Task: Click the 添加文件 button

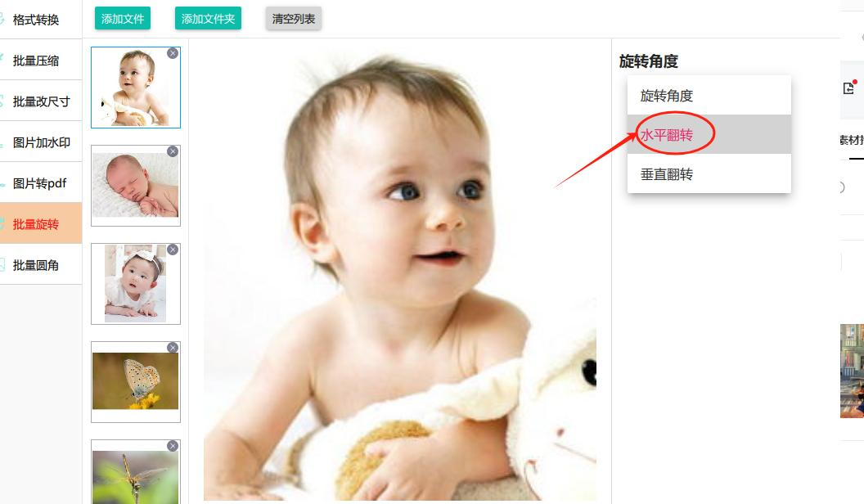Action: point(123,19)
